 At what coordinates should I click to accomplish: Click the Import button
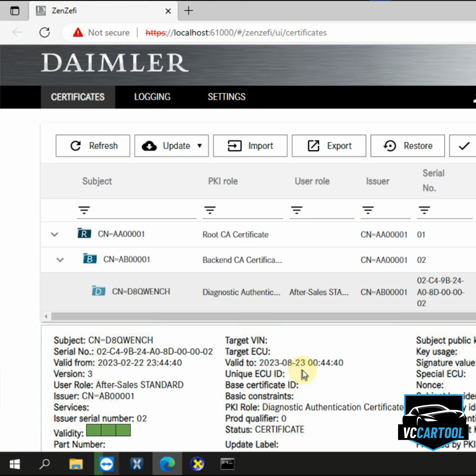[250, 146]
